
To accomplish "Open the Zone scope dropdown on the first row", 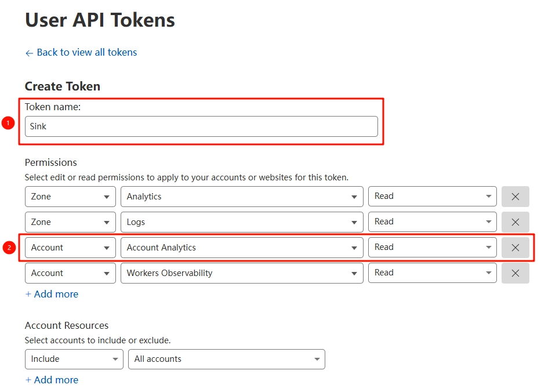I will [x=70, y=196].
